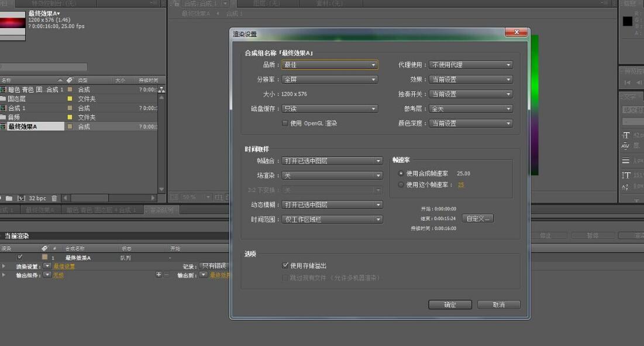
Task: Click the 32 bpc color depth indicator
Action: [x=37, y=198]
